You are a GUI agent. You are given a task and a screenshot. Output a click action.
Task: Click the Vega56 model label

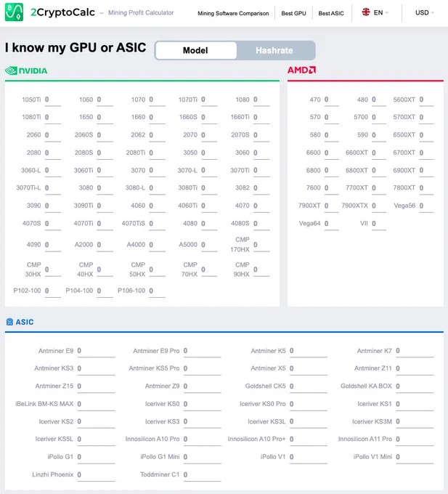[404, 206]
